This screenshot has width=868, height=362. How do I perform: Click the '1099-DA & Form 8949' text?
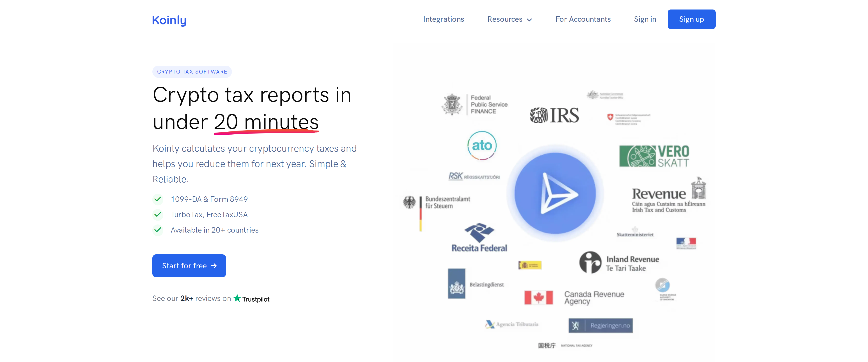click(209, 199)
